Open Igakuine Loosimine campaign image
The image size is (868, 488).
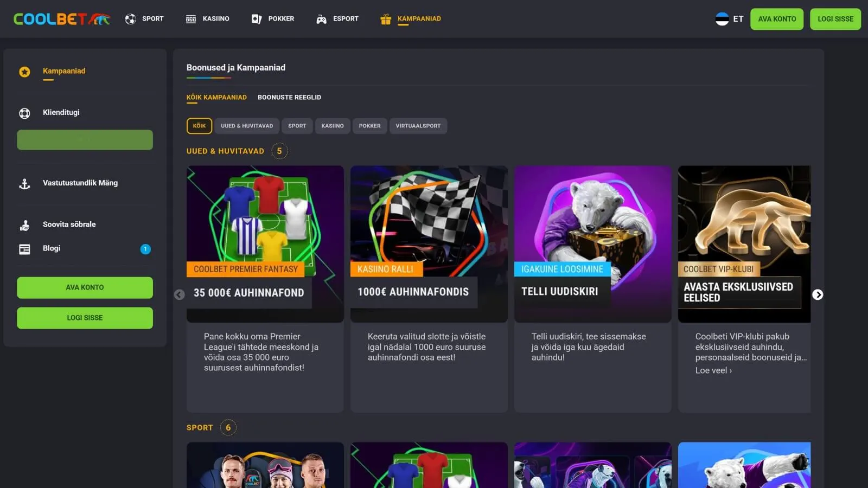point(593,244)
